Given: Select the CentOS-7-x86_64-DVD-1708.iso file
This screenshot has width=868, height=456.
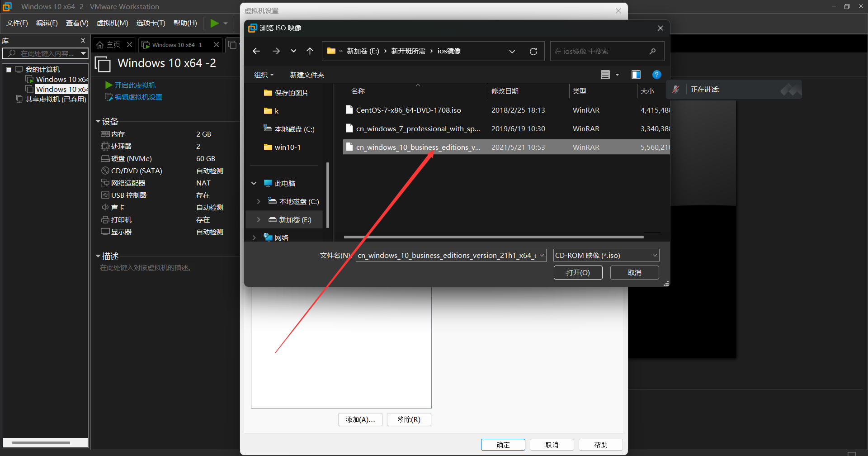Looking at the screenshot, I should tap(506, 110).
